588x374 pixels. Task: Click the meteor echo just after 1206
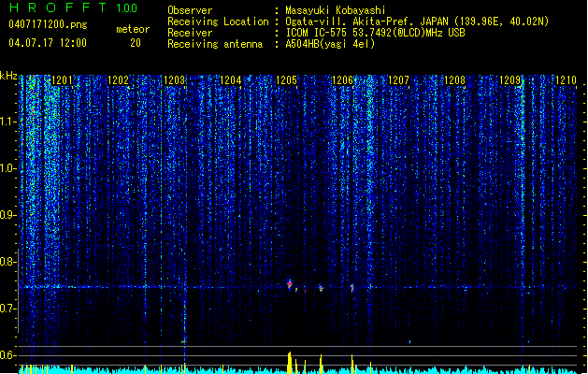(x=352, y=288)
